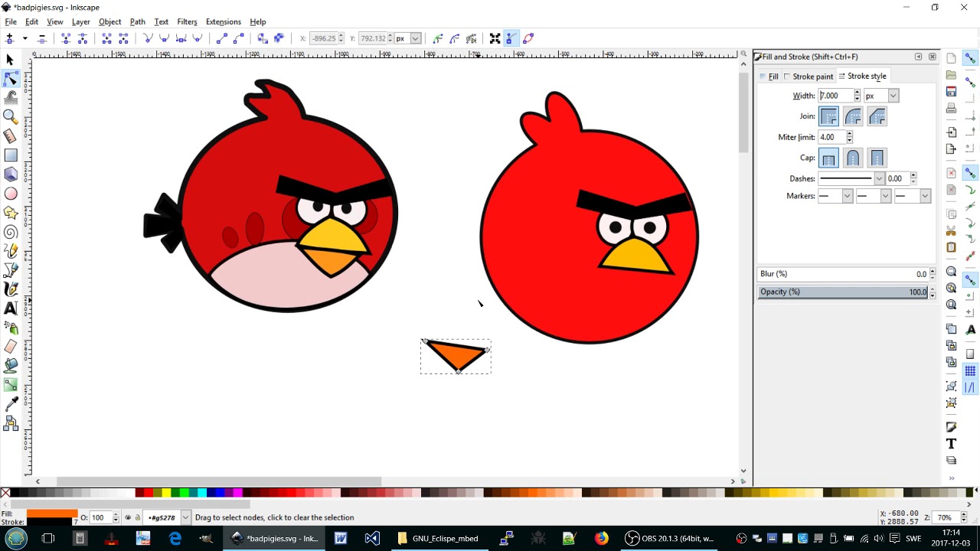Select the Connector tool
The height and width of the screenshot is (551, 980).
point(11,423)
